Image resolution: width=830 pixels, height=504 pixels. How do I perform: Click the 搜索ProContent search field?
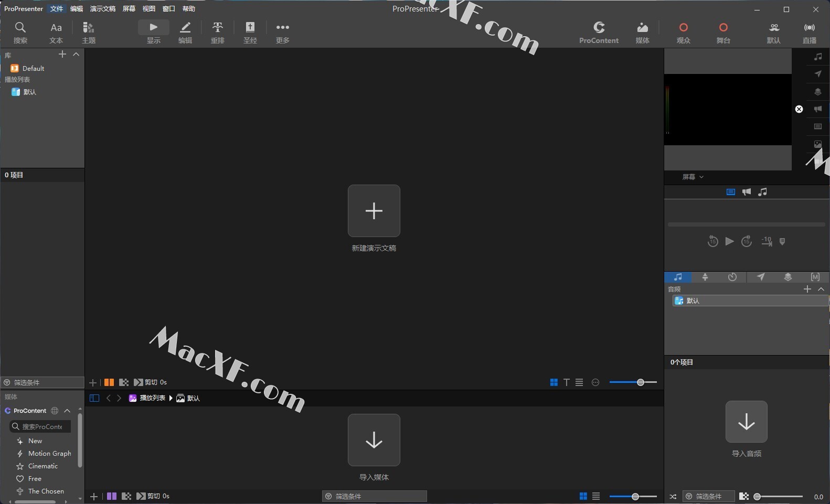coord(40,426)
